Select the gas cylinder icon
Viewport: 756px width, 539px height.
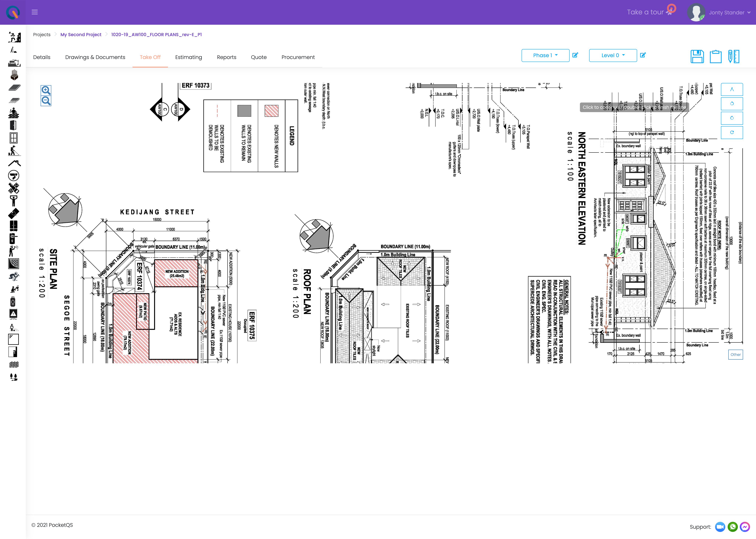coord(13,301)
